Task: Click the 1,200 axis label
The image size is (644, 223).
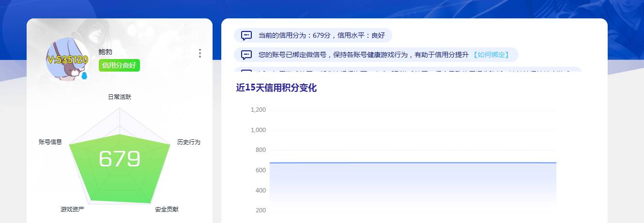Action: tap(258, 110)
